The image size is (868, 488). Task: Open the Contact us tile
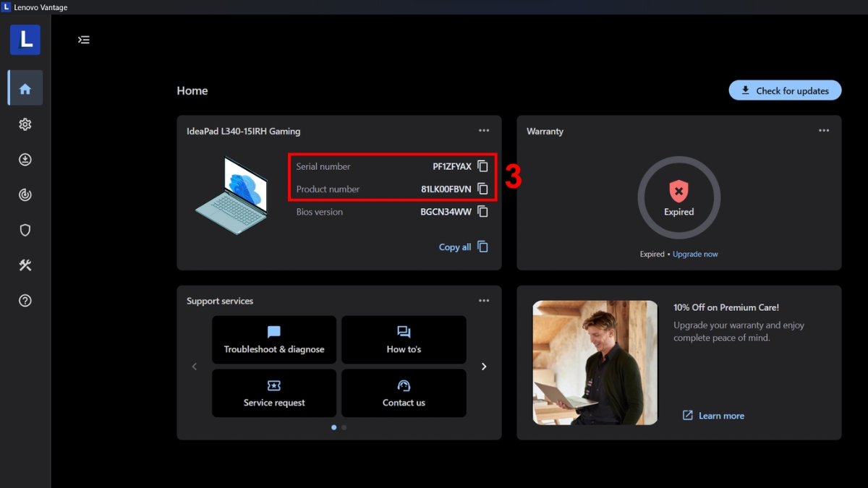[x=404, y=393]
